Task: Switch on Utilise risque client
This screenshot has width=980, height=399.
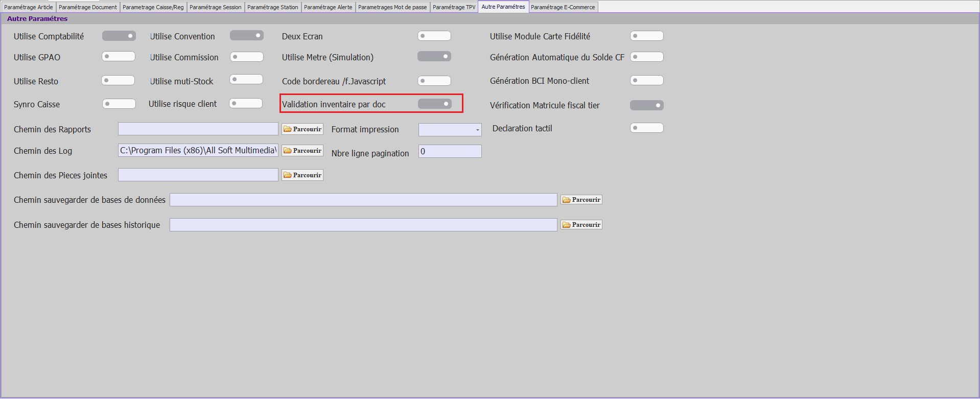Action: pos(246,103)
